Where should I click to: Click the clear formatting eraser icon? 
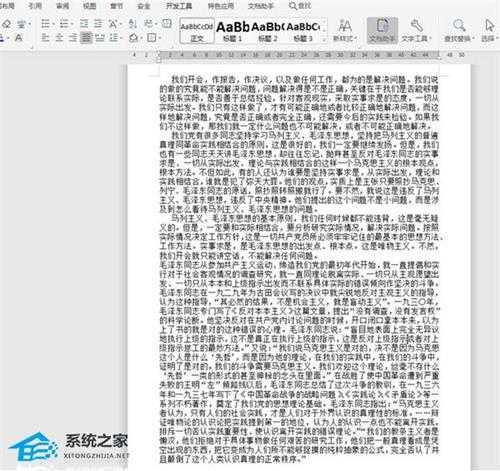7,24
